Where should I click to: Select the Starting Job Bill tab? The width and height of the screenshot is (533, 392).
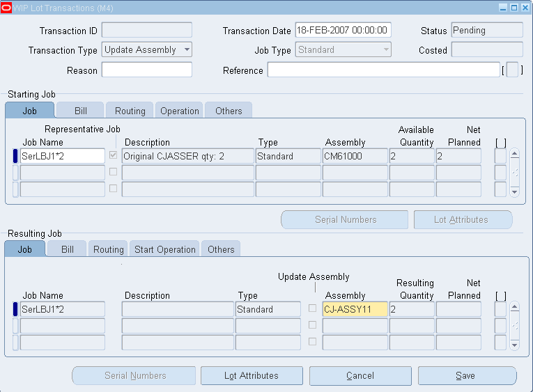coord(80,111)
